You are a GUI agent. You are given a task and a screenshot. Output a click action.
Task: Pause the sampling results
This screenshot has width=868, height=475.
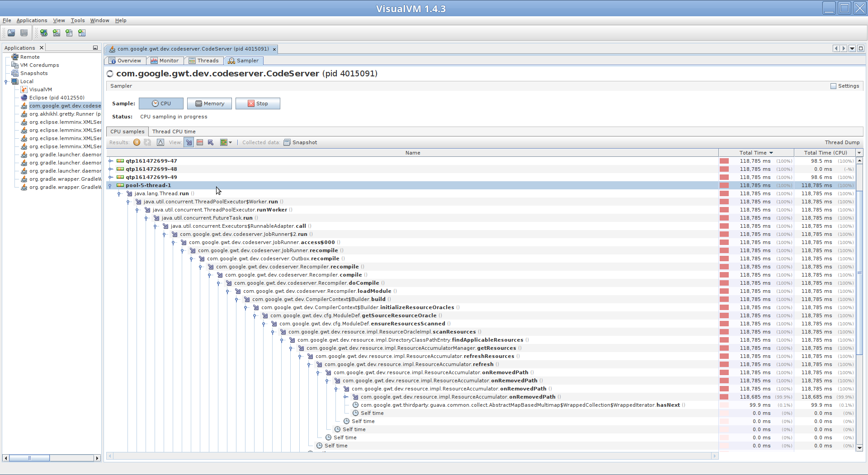coord(137,142)
